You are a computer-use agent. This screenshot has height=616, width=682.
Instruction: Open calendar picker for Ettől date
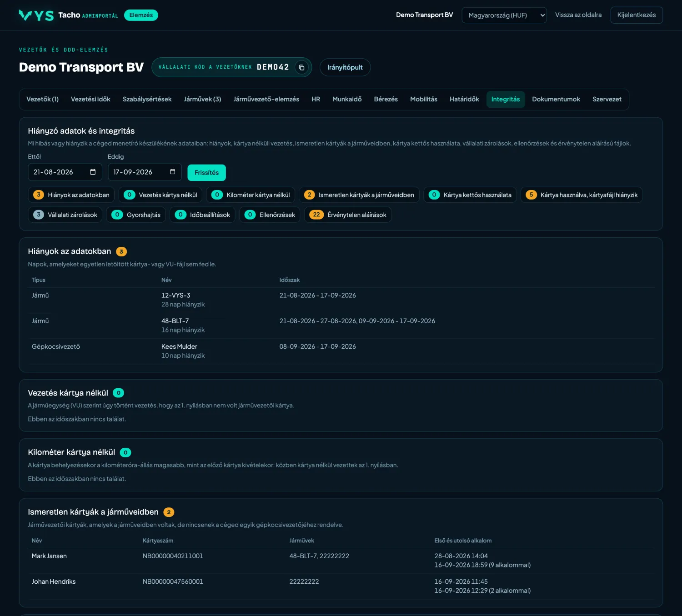coord(93,172)
